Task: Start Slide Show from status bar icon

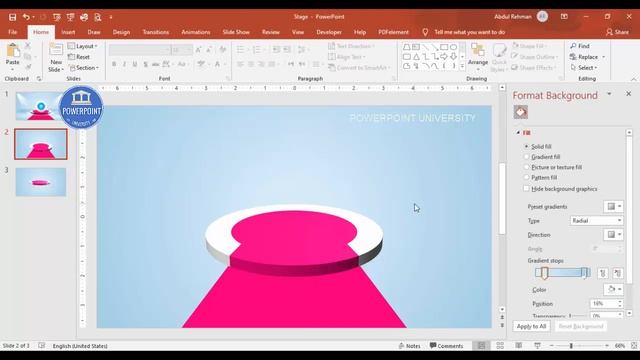Action: [537, 346]
